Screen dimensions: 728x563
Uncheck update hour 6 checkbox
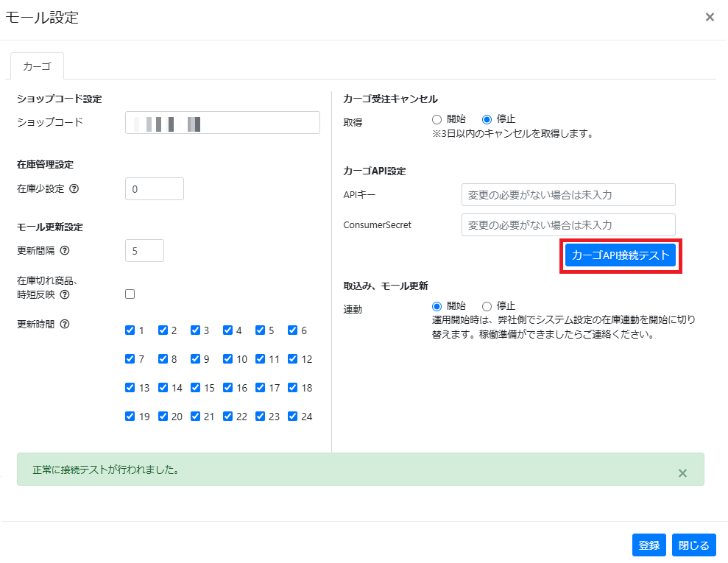coord(292,330)
